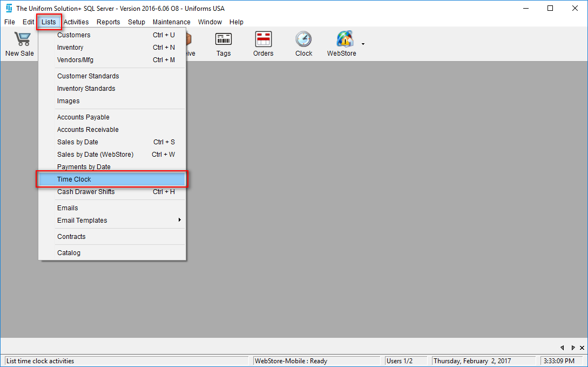Viewport: 588px width, 367px height.
Task: Click the time display showing 3:33:09 PM
Action: [560, 361]
